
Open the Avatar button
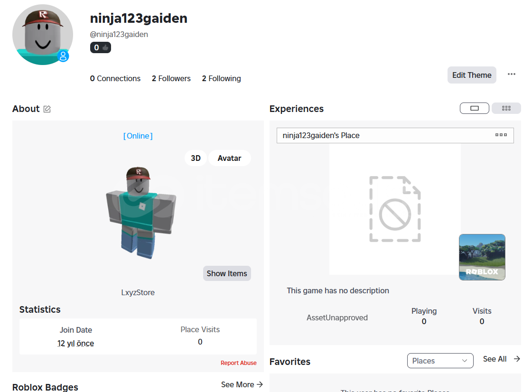coord(229,158)
